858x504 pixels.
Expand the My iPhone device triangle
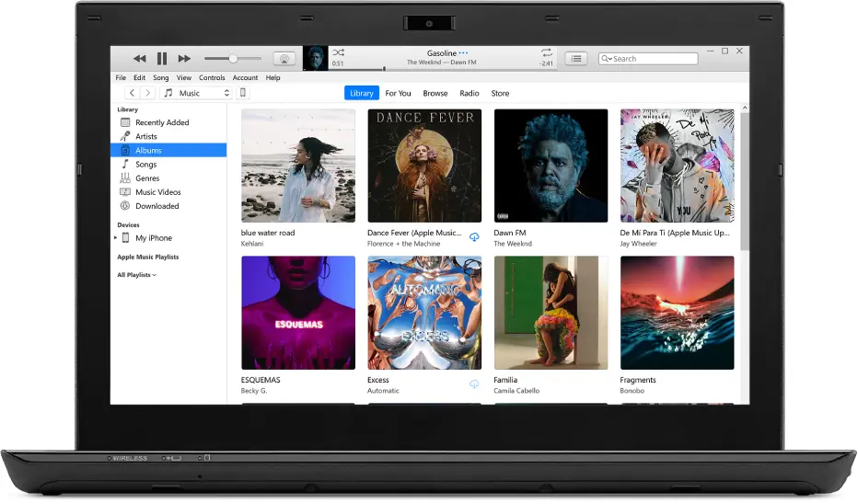pos(115,238)
